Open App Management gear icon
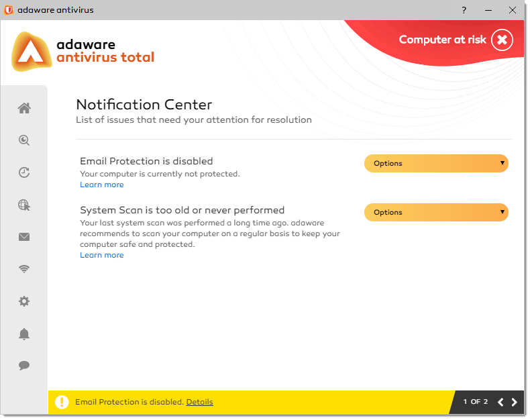Viewport: 530px width, 420px height. 24,301
